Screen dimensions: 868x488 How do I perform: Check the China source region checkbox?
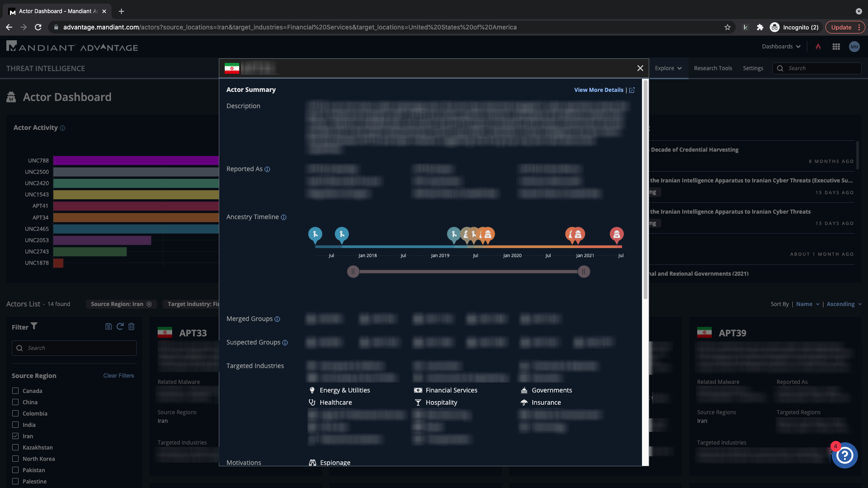click(15, 402)
